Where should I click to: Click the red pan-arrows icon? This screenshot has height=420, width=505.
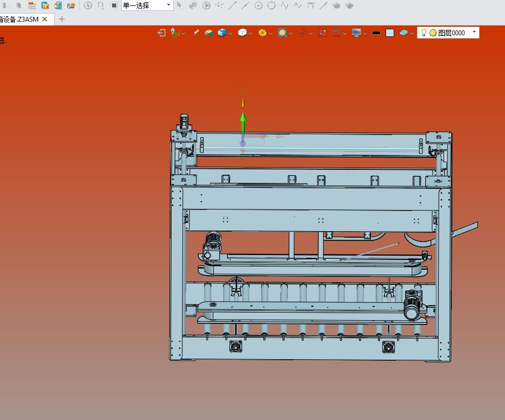[302, 33]
